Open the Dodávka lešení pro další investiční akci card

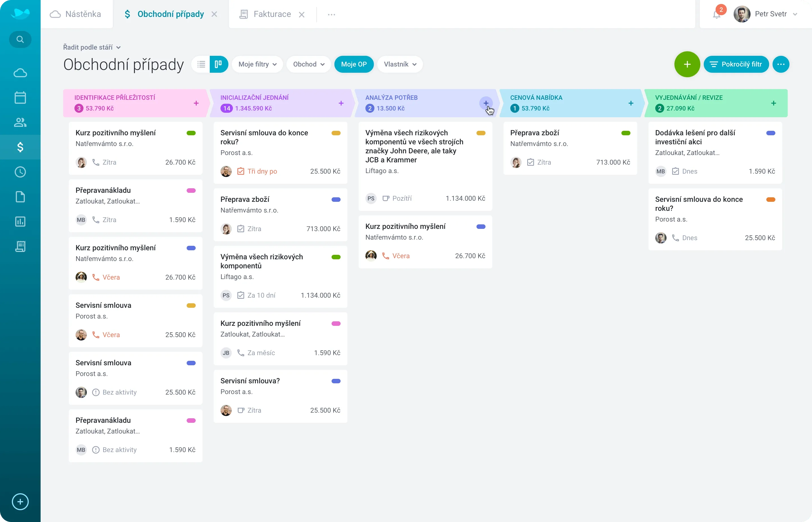coord(695,137)
